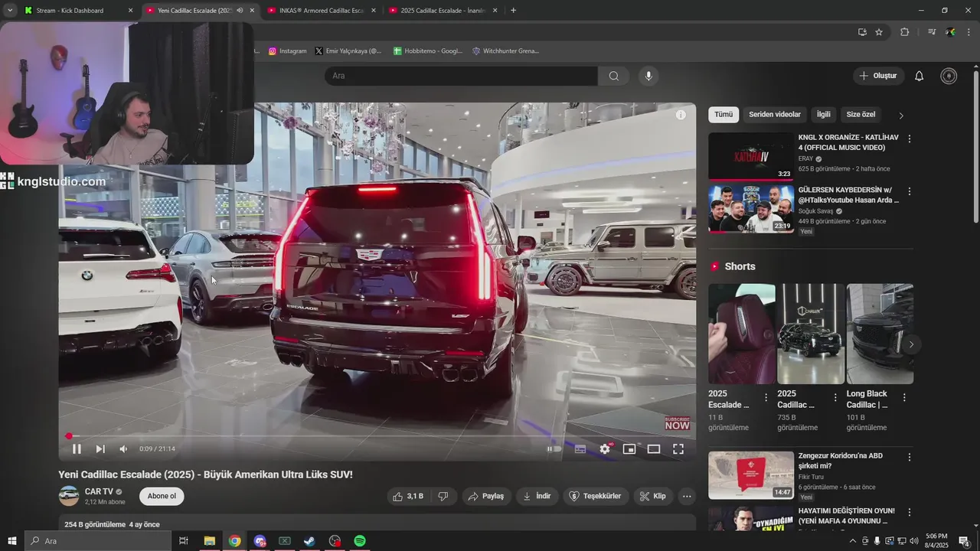
Task: Like the video with 3,1 B button
Action: click(408, 496)
